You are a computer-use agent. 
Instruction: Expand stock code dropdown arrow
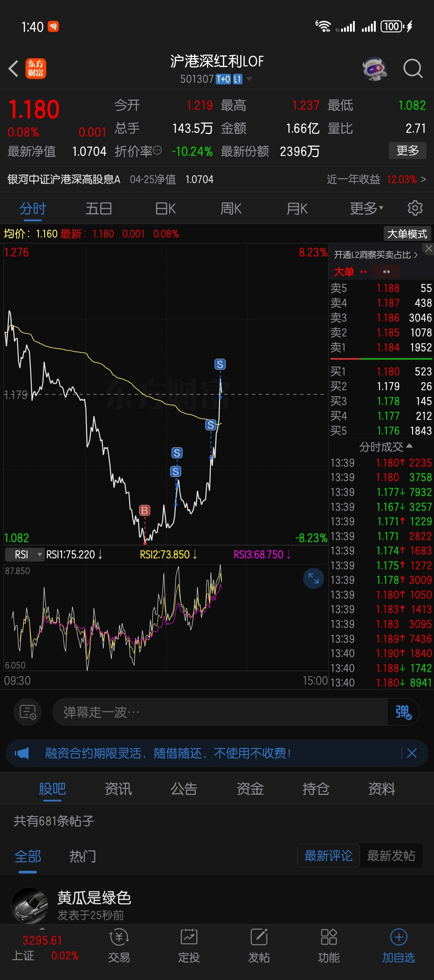[x=249, y=79]
